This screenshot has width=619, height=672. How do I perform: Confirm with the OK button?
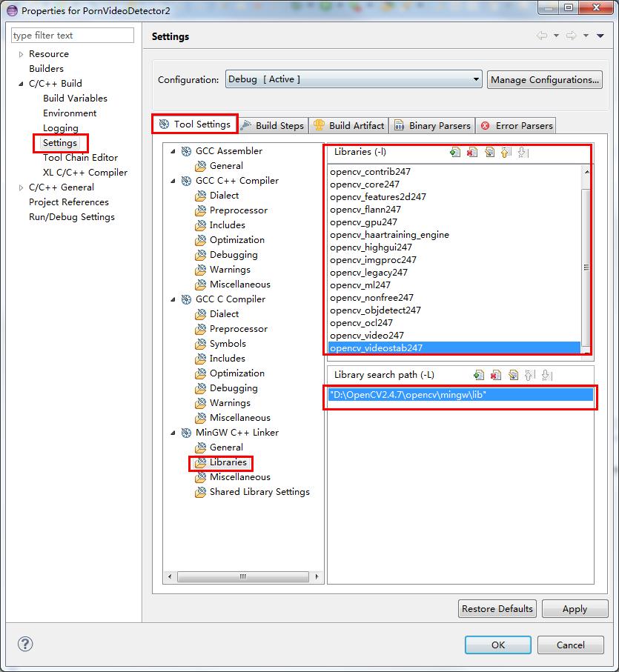[498, 645]
